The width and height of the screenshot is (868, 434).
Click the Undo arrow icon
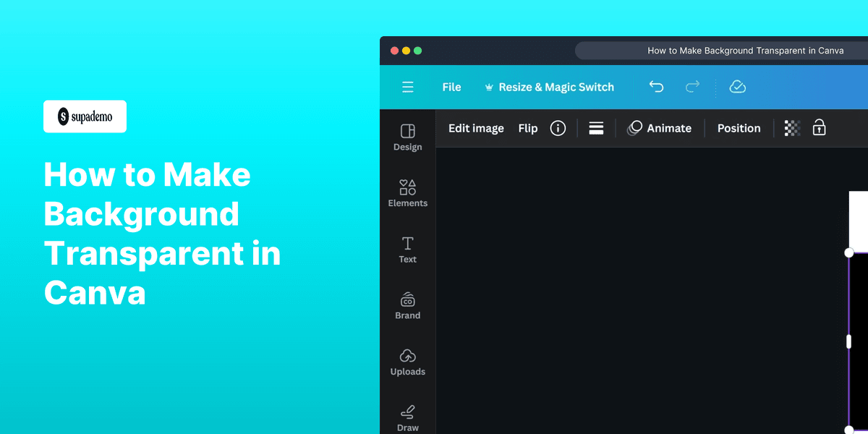(656, 87)
